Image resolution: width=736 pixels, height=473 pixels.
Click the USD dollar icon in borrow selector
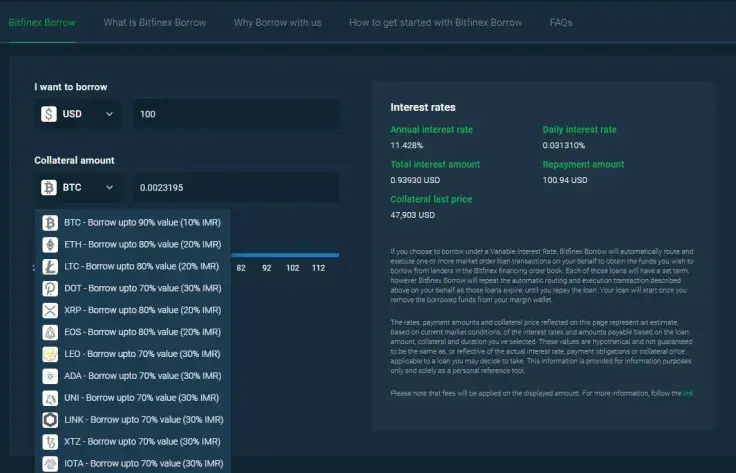(49, 114)
